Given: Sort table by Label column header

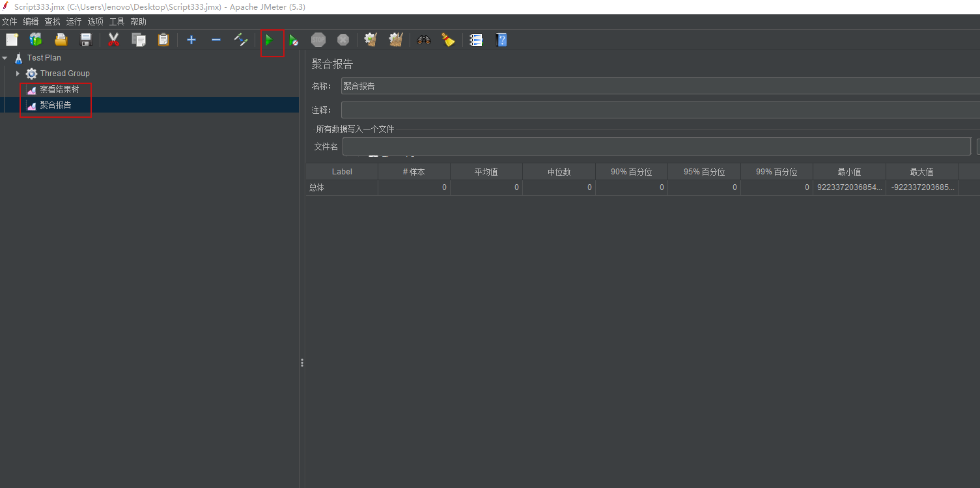Looking at the screenshot, I should tap(342, 172).
